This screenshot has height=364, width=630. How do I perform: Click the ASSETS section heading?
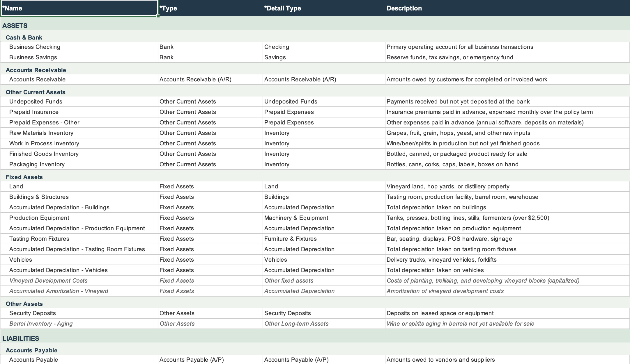15,26
